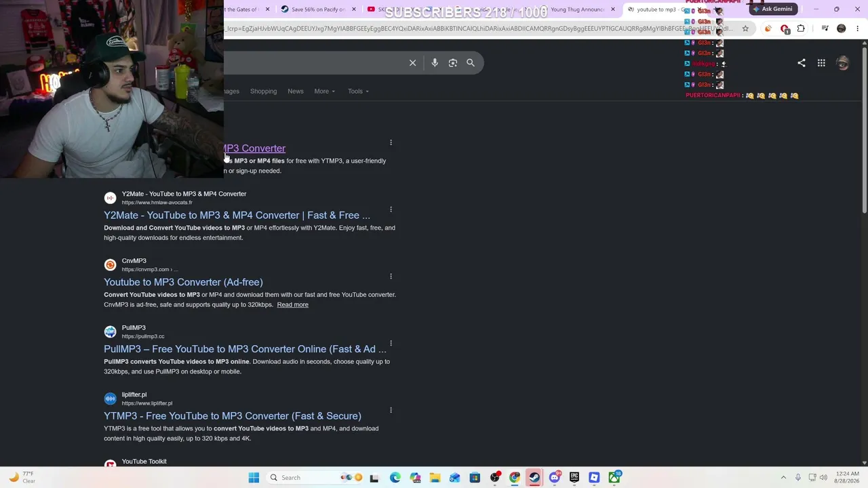The height and width of the screenshot is (488, 868).
Task: Open the volume control in the system tray
Action: pyautogui.click(x=825, y=478)
